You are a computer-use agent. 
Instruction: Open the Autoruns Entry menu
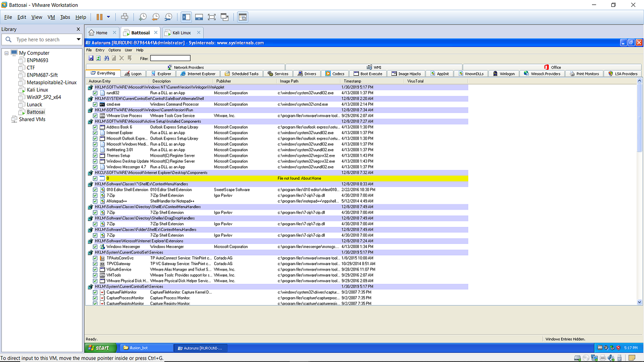click(x=100, y=50)
